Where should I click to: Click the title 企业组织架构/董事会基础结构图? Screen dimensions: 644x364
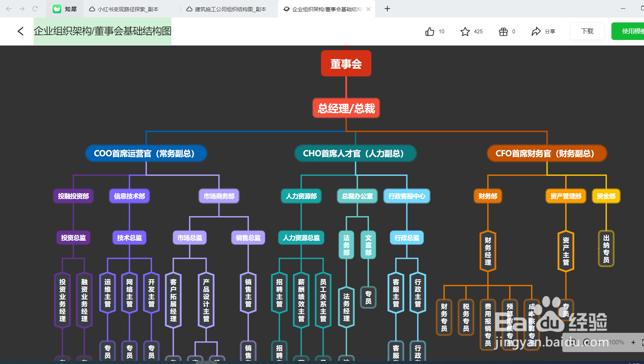102,31
